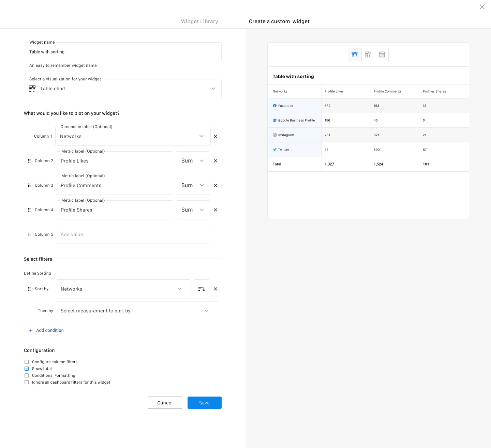Remove the Sort by Networks condition
This screenshot has height=448, width=491.
(215, 289)
